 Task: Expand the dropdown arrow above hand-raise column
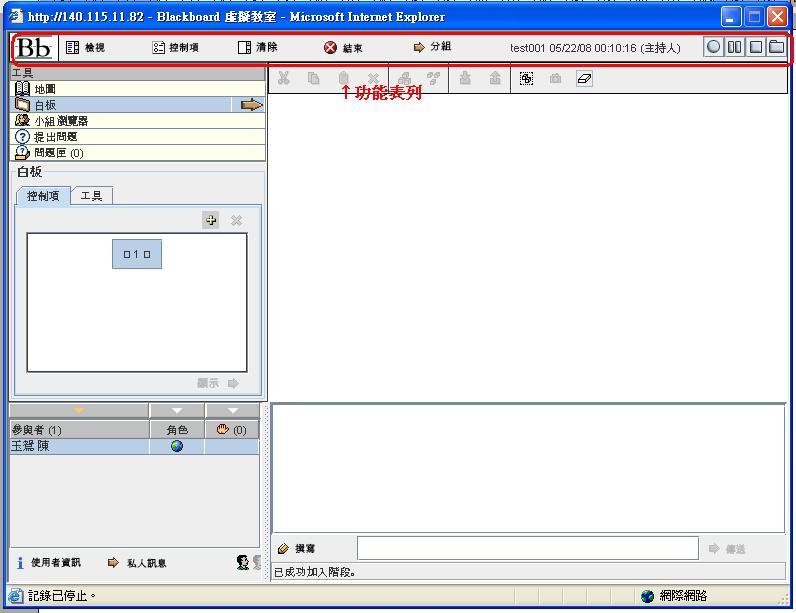pos(232,411)
